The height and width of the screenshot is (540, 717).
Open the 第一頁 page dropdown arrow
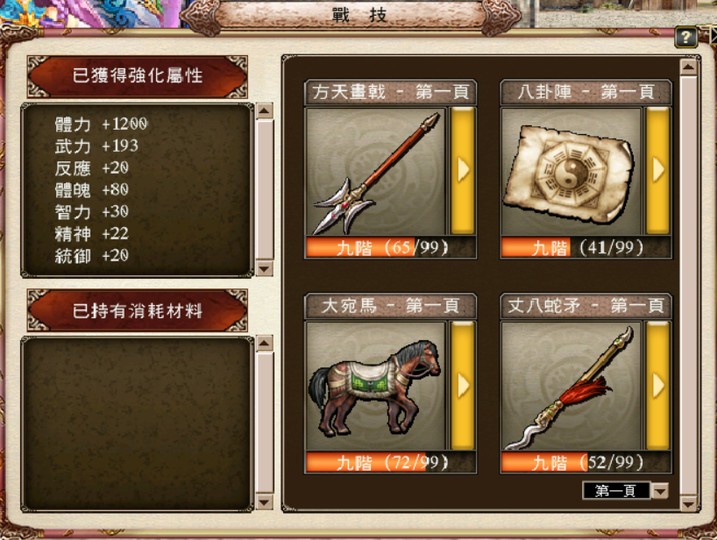click(x=660, y=491)
